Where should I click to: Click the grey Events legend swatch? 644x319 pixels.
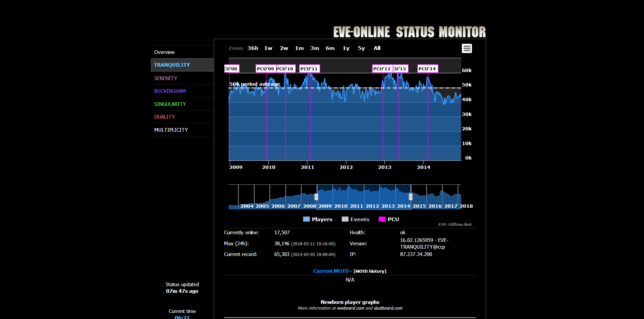pyautogui.click(x=345, y=219)
